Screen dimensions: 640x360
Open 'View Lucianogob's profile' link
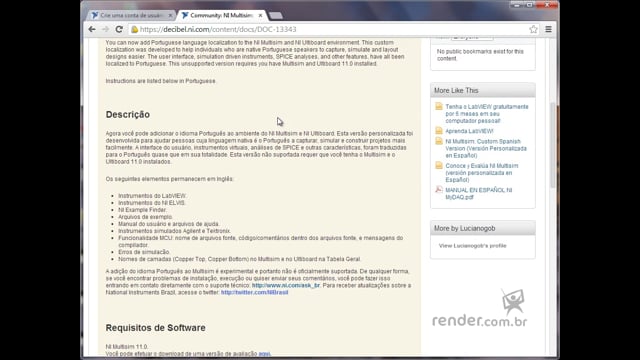click(473, 246)
